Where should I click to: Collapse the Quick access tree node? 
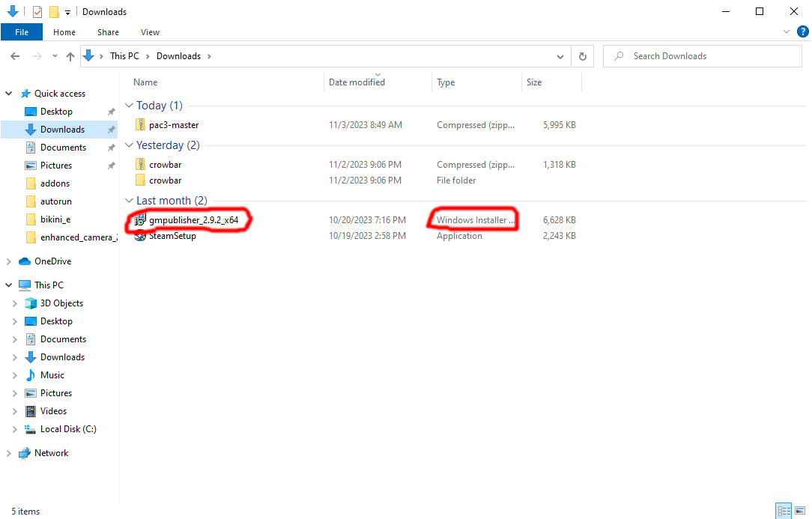[9, 93]
